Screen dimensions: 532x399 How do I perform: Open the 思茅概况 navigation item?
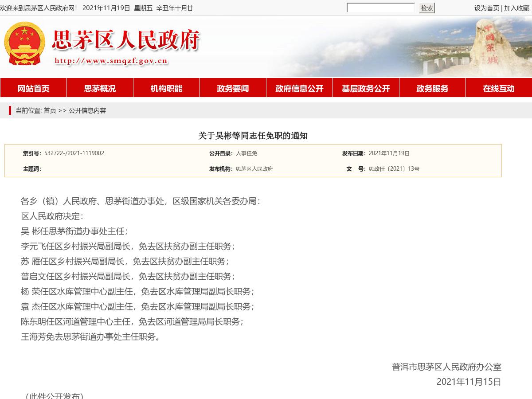[100, 88]
